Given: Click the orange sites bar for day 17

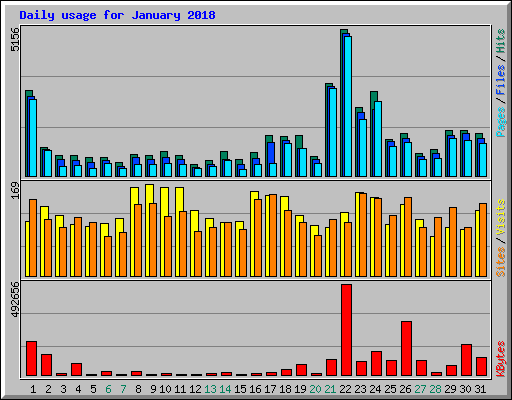Looking at the screenshot, I should click(x=273, y=235).
